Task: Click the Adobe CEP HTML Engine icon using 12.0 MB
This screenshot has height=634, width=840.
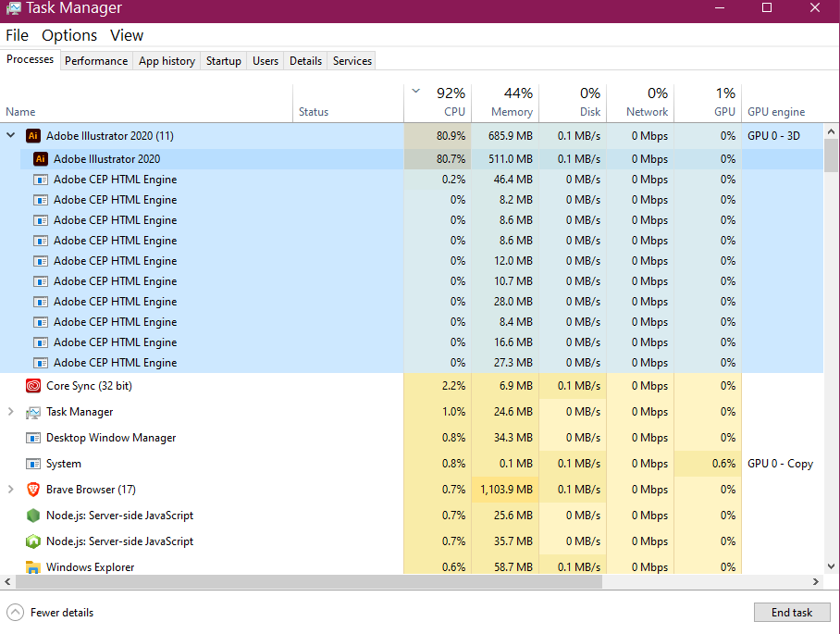Action: 41,261
